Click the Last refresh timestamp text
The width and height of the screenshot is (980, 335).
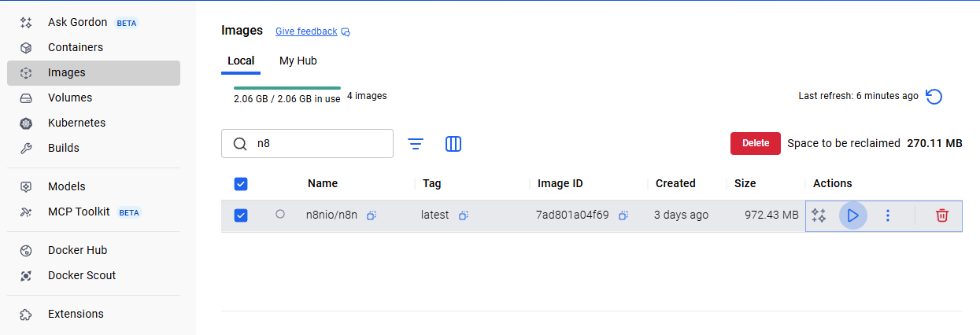[x=858, y=96]
